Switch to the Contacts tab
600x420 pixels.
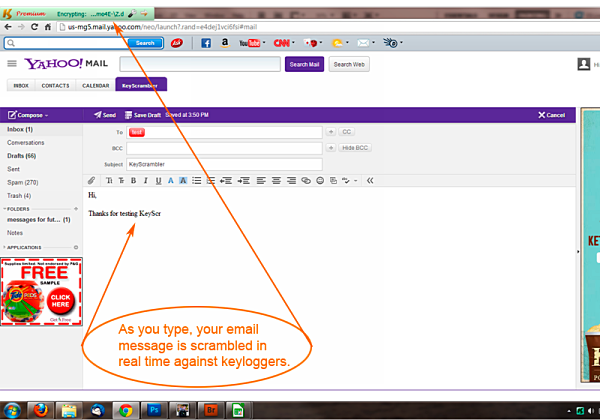coord(55,86)
